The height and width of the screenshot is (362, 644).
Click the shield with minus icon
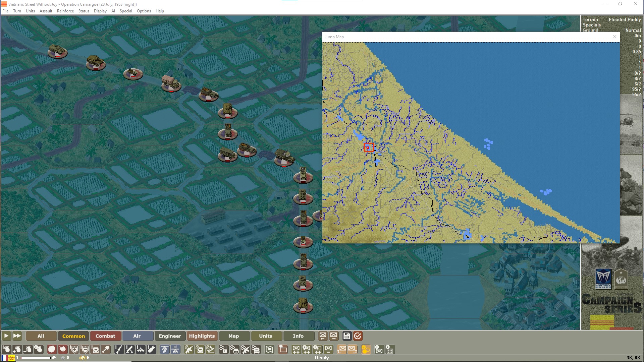(x=85, y=350)
